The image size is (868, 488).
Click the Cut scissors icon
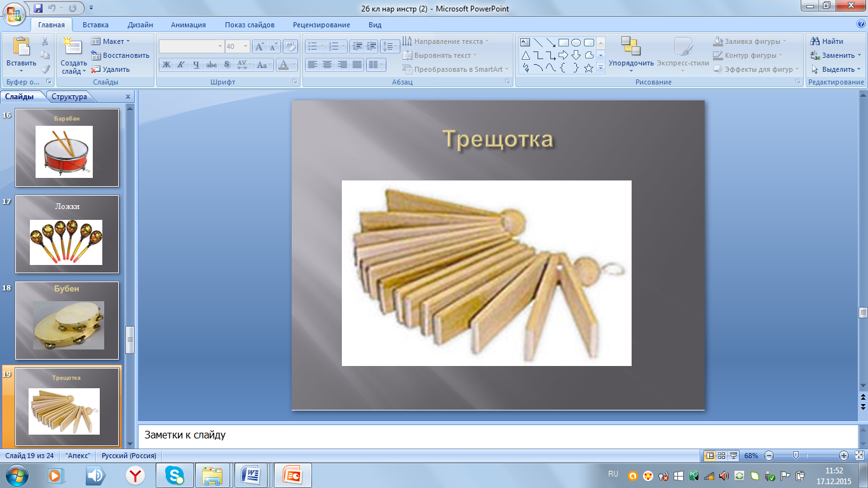[x=45, y=42]
